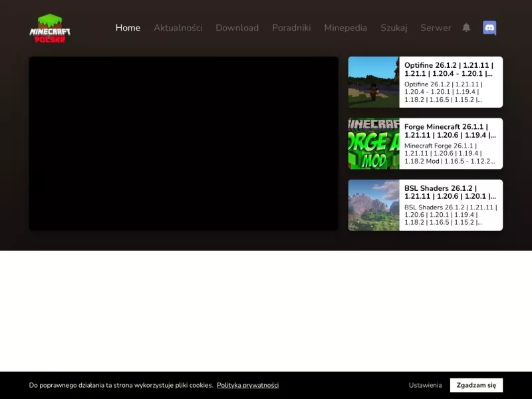Click the Optifine description text
Screen dimensions: 532x399
coord(444,92)
